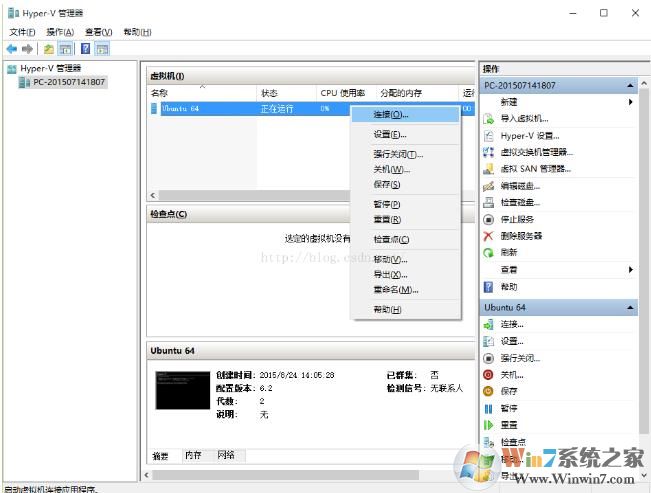Open the 操作(A) menu

pos(60,32)
